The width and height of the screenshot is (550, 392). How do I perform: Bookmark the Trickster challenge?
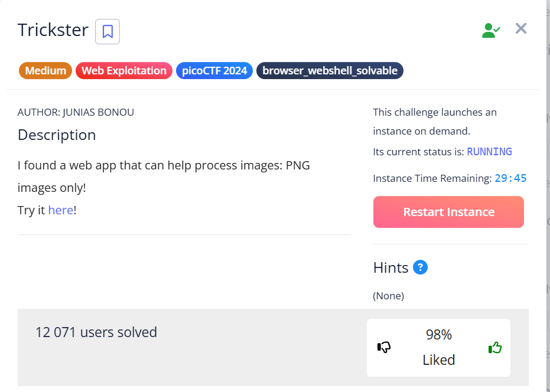[108, 31]
